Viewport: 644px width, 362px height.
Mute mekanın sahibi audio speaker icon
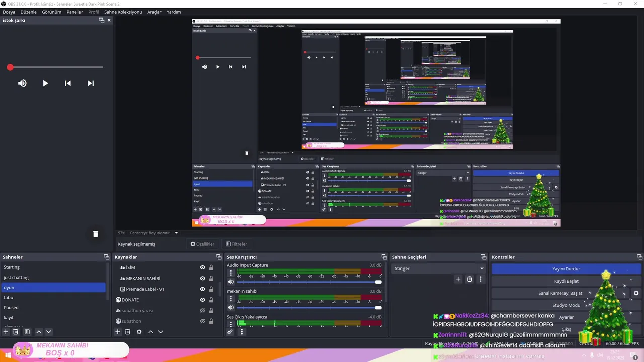(x=231, y=308)
